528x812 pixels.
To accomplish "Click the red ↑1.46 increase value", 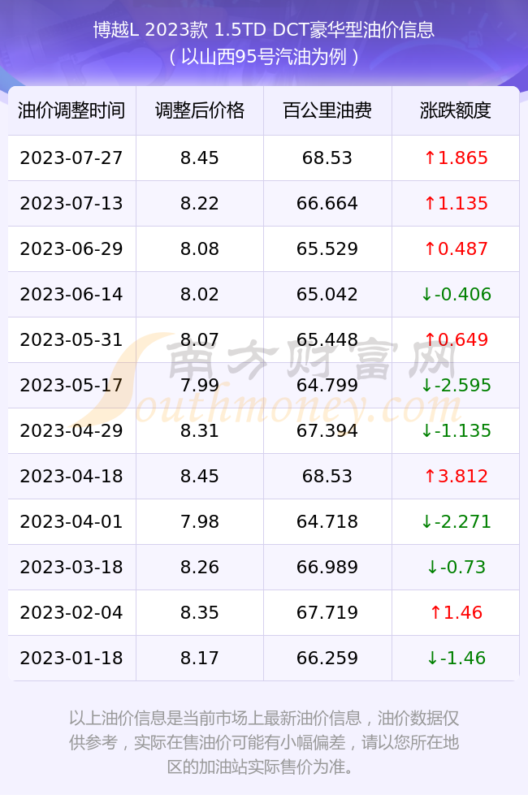I will [x=456, y=612].
